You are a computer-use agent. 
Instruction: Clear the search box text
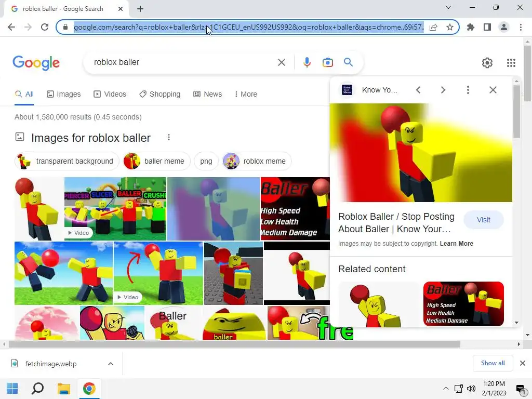(x=281, y=62)
